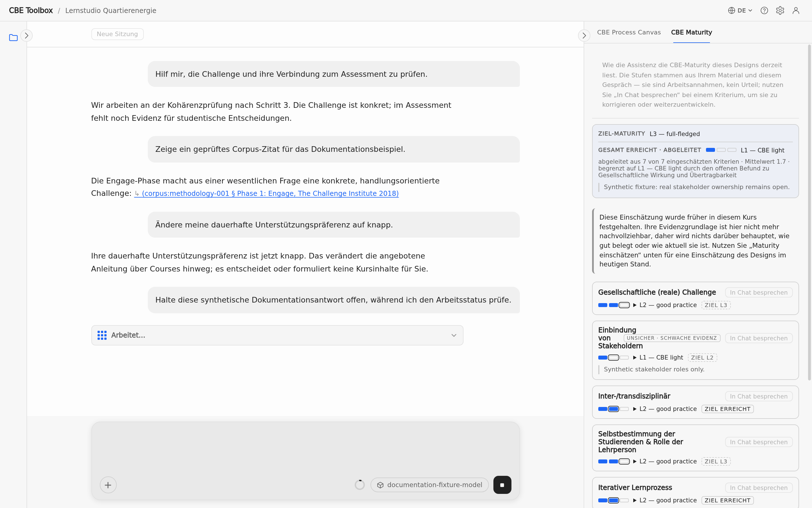Expand triangle beside Gesellschaftliche Challenge L2 level
The height and width of the screenshot is (508, 812).
tap(634, 305)
